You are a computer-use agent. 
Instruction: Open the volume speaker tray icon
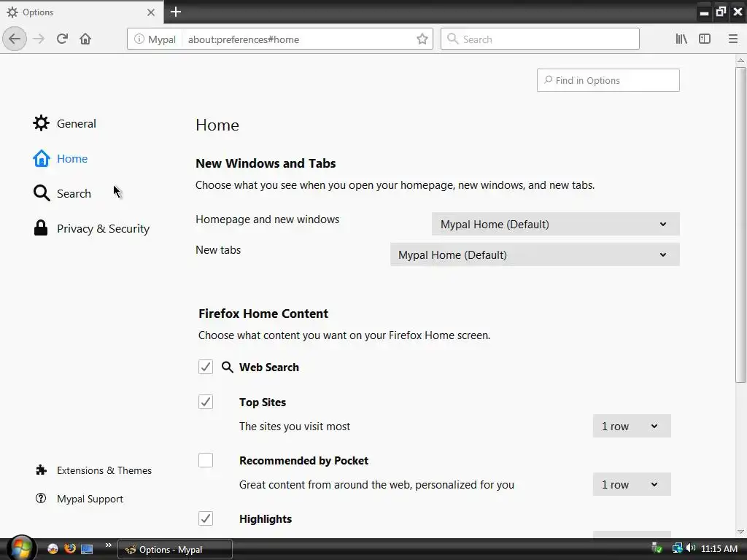pyautogui.click(x=691, y=548)
